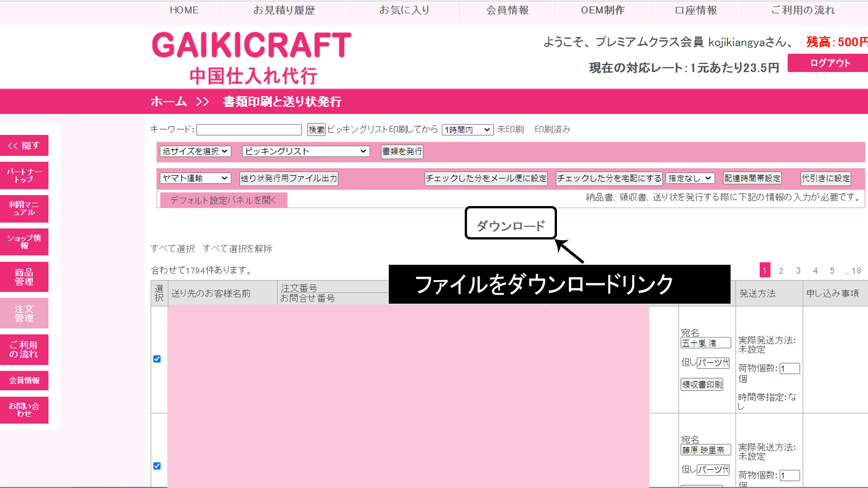
Task: Open OEM制作 in the top menu
Action: pyautogui.click(x=603, y=10)
